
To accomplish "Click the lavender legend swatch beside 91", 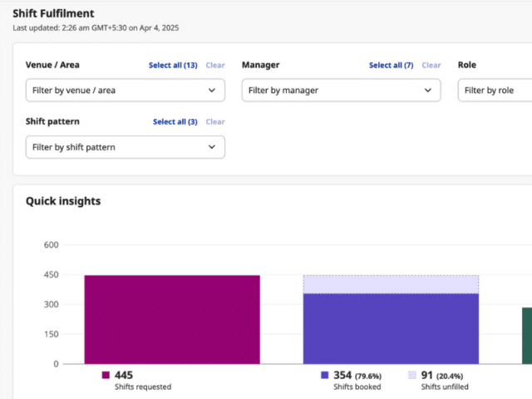I will pos(412,375).
